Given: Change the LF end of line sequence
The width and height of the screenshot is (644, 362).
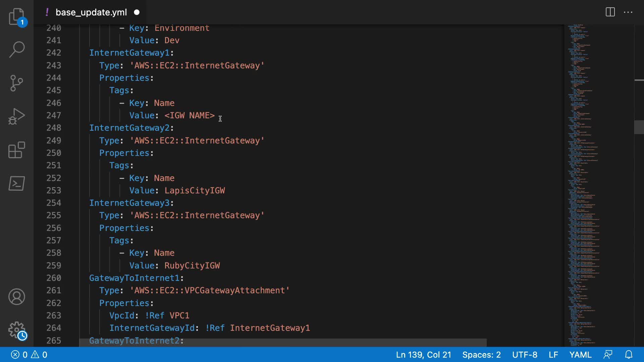Looking at the screenshot, I should click(x=553, y=355).
